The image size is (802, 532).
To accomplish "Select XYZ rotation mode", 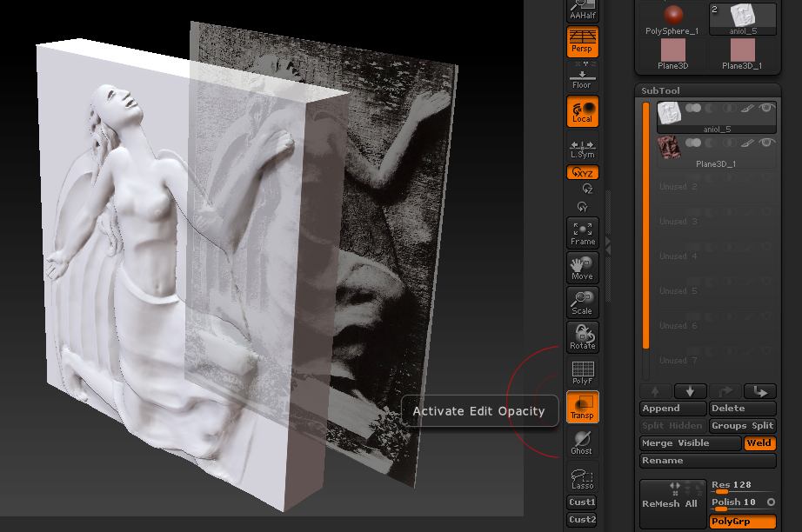I will tap(582, 172).
